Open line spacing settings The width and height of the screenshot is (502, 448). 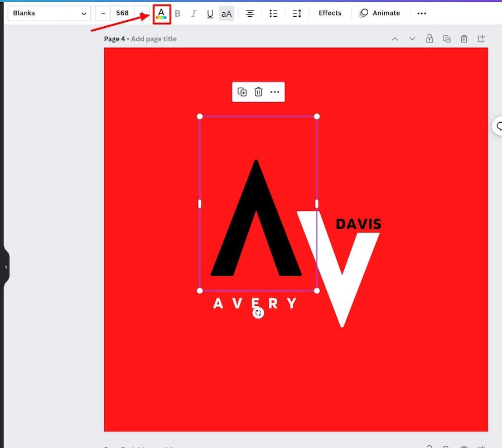tap(297, 13)
